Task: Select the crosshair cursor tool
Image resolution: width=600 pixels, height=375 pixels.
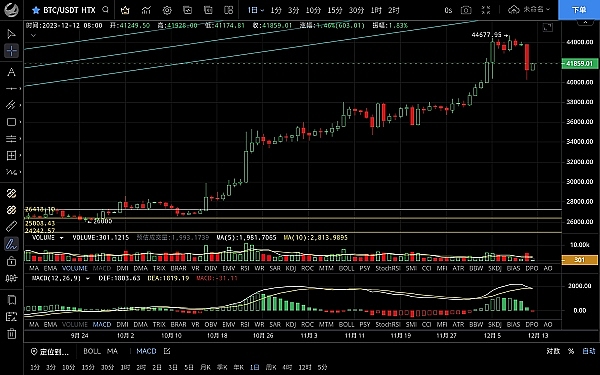Action: coord(11,51)
